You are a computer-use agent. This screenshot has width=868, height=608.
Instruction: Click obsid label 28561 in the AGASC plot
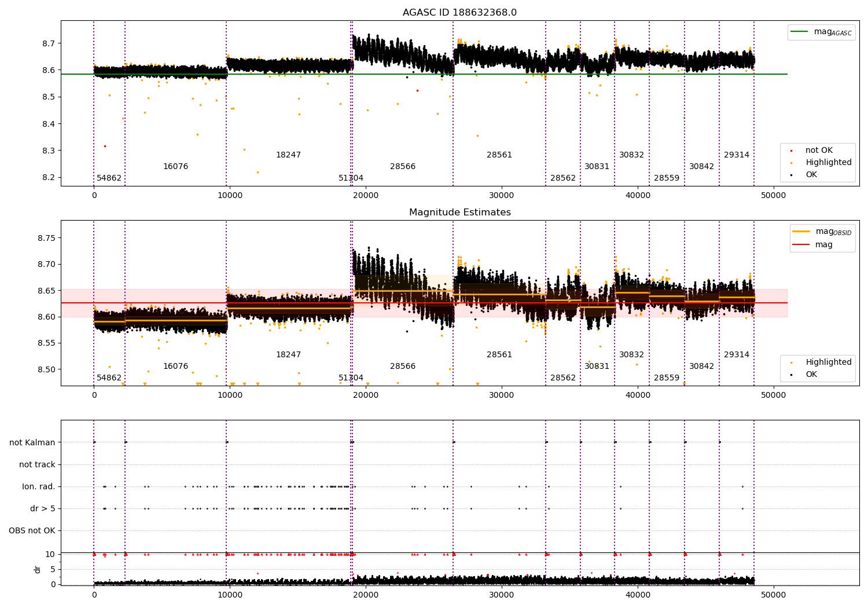click(499, 155)
